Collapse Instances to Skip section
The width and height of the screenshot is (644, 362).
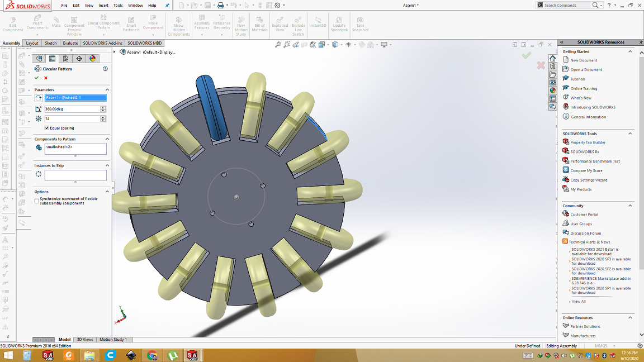coord(107,165)
